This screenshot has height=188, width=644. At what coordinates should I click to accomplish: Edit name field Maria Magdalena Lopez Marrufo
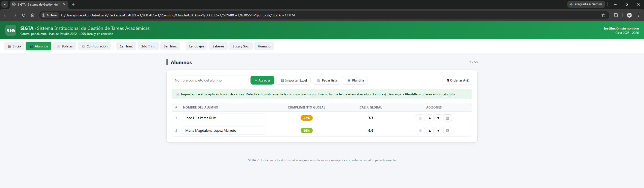[x=224, y=130]
